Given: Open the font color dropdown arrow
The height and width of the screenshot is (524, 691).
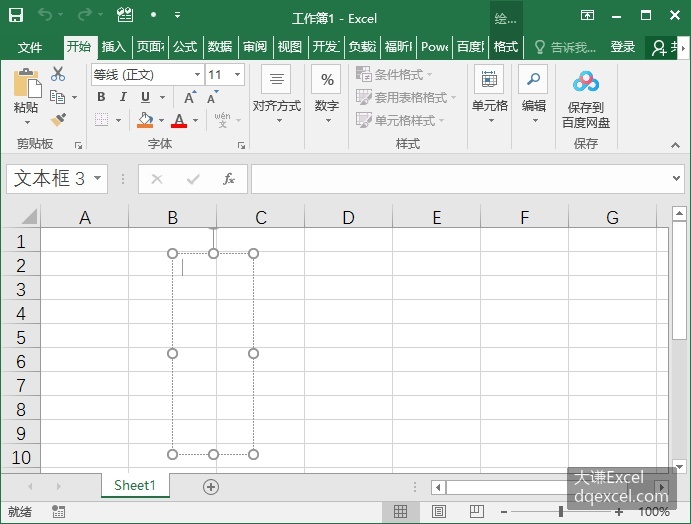Looking at the screenshot, I should (x=195, y=120).
